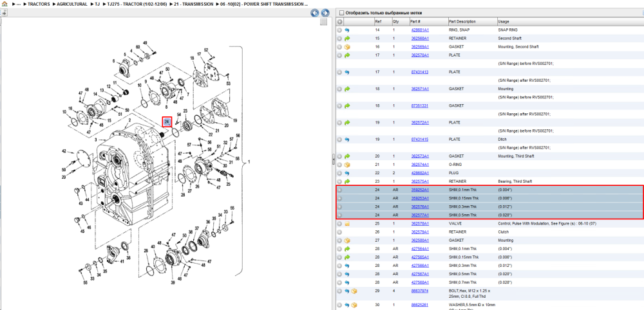Click the round plus icon in table header
The width and height of the screenshot is (644, 310).
click(x=339, y=22)
